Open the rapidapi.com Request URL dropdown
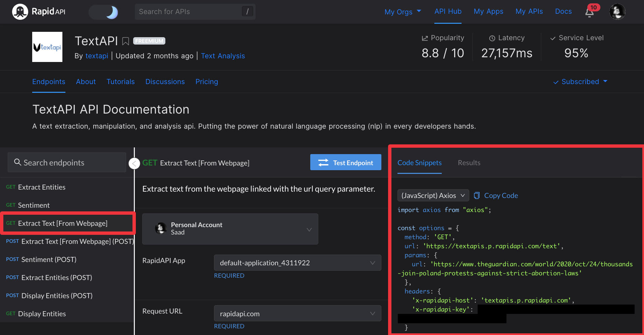The width and height of the screenshot is (644, 335). click(298, 314)
